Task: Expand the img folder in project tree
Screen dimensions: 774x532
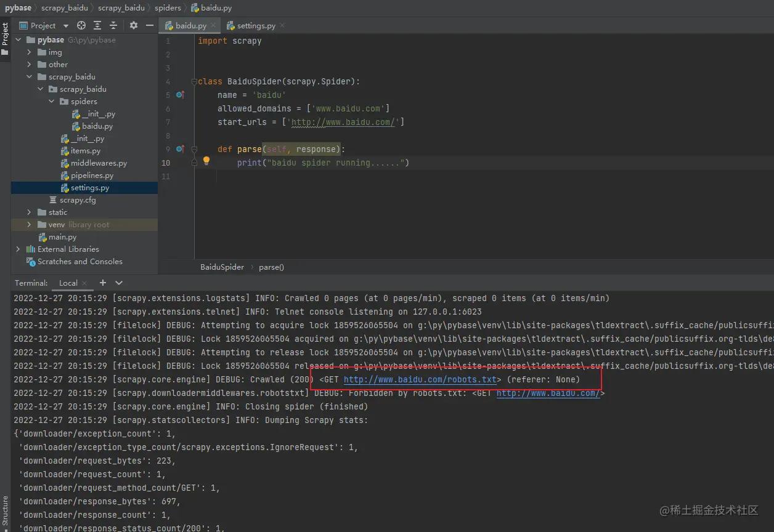Action: pyautogui.click(x=29, y=52)
